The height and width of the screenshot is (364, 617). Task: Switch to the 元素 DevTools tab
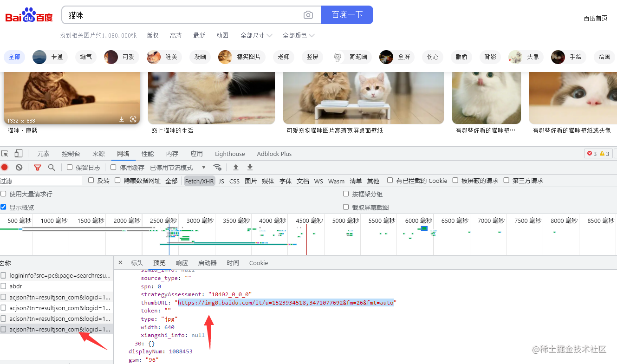click(43, 154)
